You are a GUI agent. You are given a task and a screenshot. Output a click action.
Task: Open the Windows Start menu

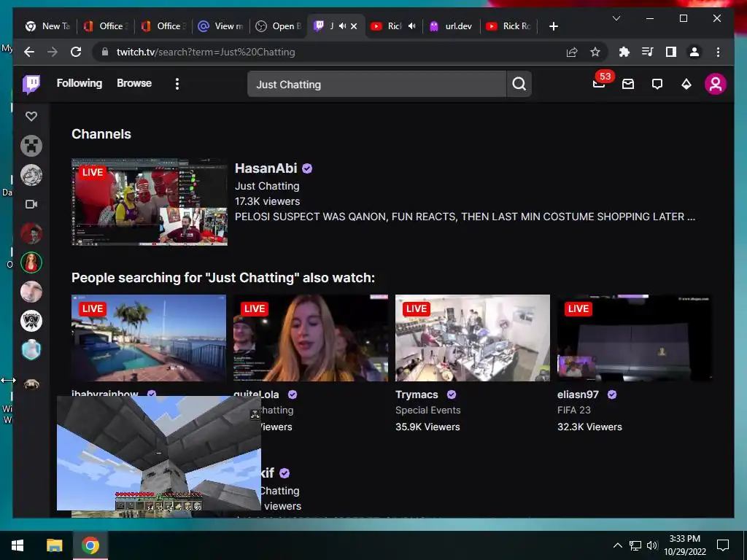(x=18, y=545)
